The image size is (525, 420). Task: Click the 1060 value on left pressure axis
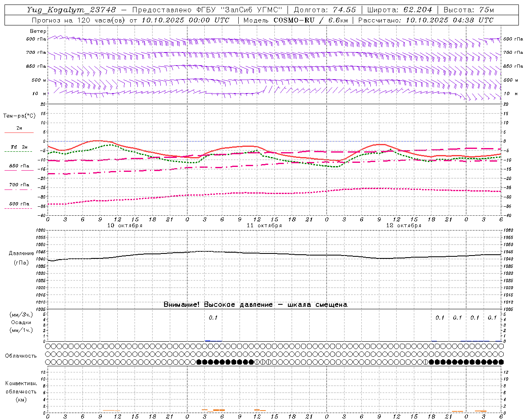coord(41,231)
